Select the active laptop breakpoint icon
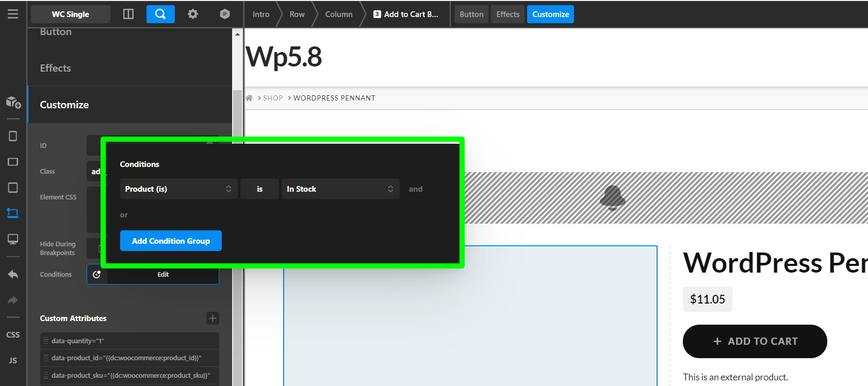This screenshot has height=386, width=868. point(13,213)
